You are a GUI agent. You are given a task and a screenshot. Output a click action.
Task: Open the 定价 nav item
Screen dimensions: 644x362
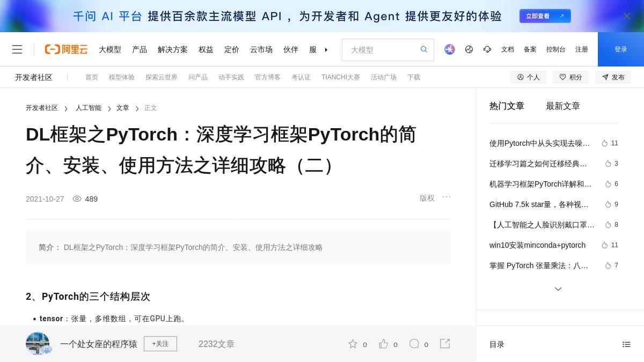tap(232, 49)
